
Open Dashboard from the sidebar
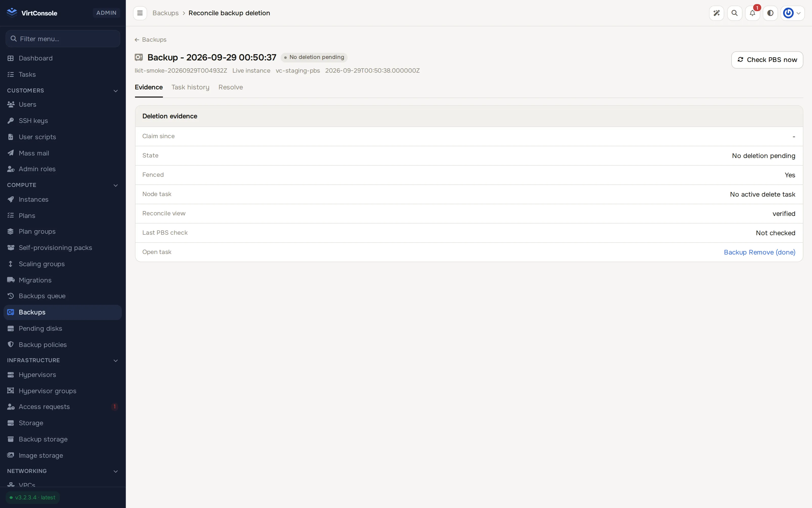[x=63, y=58]
